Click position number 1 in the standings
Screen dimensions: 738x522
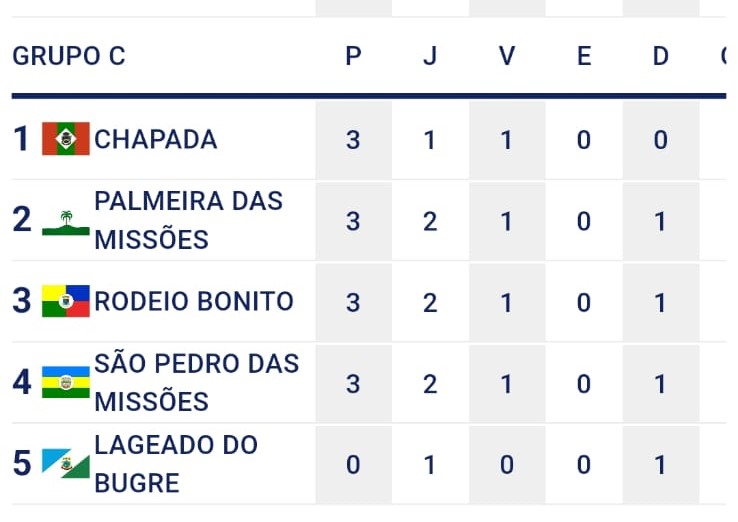(22, 139)
